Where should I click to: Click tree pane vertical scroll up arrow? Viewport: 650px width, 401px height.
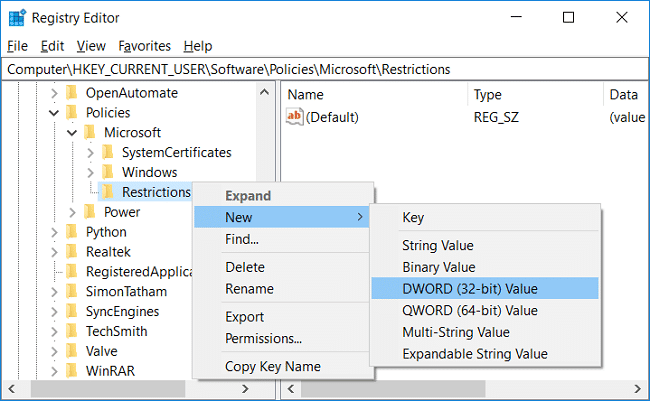264,92
